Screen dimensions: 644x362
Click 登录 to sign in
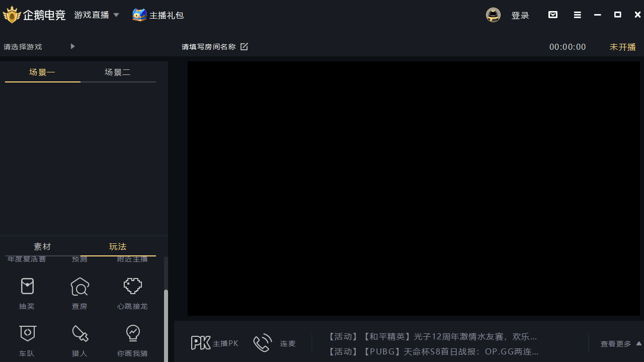point(520,15)
